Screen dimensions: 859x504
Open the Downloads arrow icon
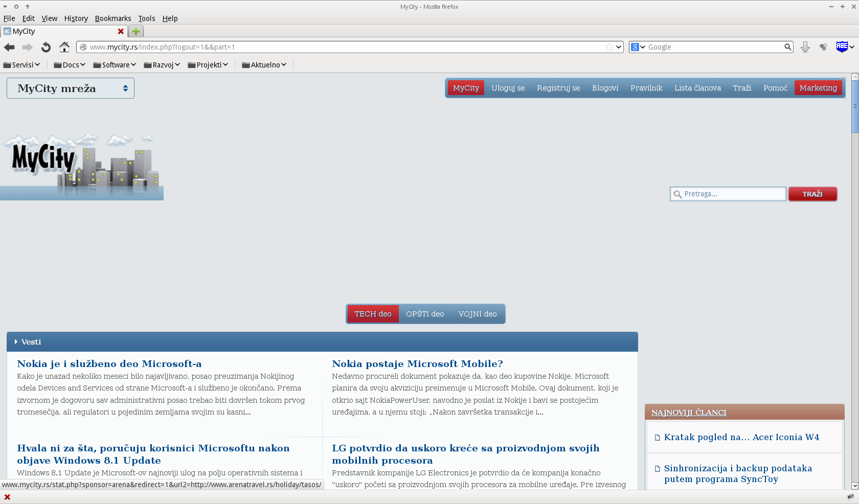(x=805, y=47)
